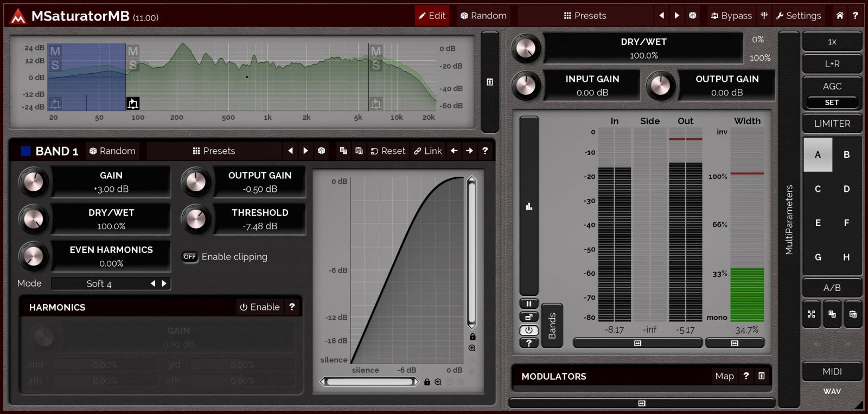Click the THRESHOLD knob

[196, 219]
